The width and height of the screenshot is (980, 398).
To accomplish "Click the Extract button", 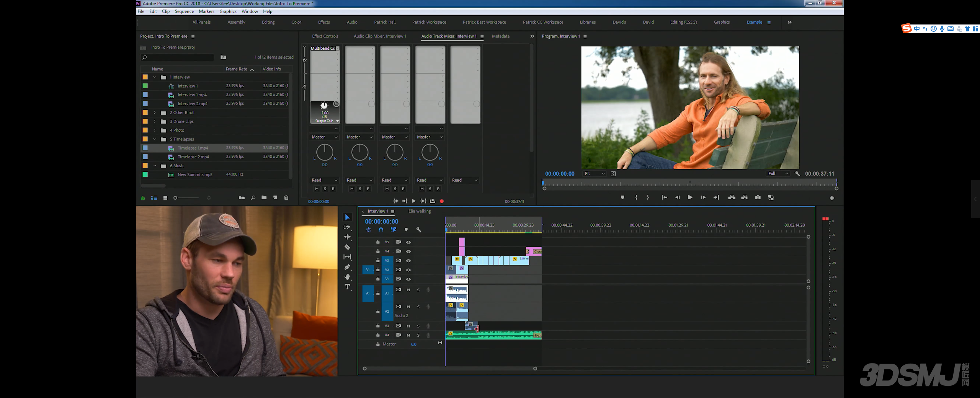I will tap(745, 197).
